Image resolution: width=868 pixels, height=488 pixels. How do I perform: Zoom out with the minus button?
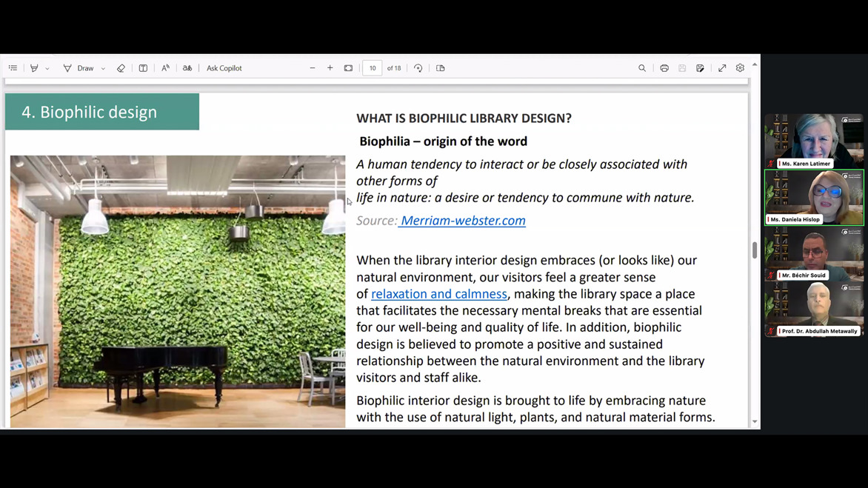click(x=313, y=68)
